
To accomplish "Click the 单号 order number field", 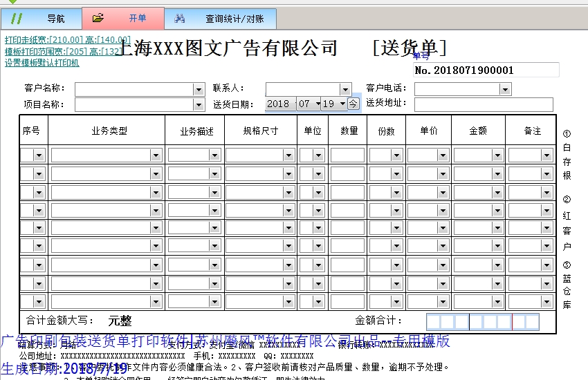I will [x=486, y=70].
